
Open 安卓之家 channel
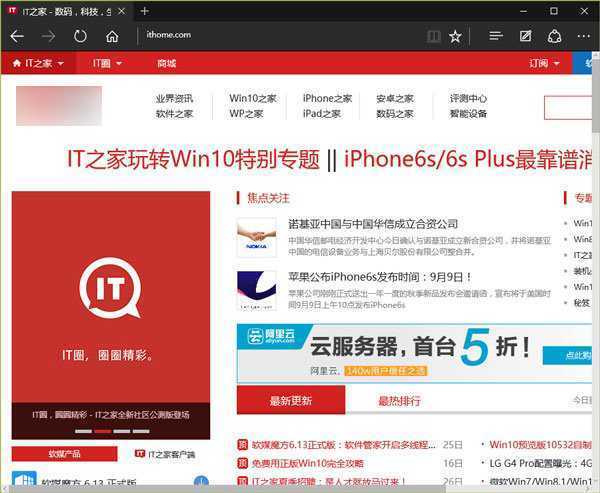tap(395, 98)
